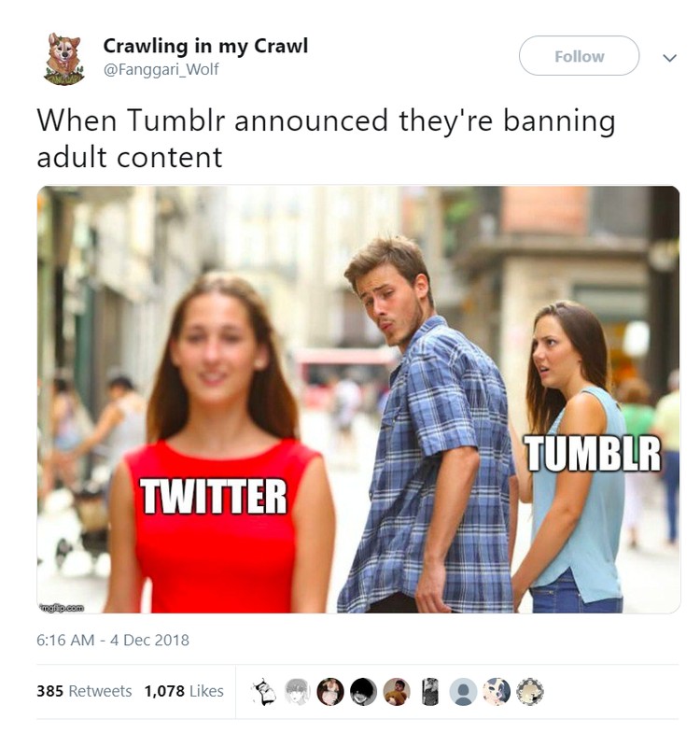Click the imgflip.com watermark on the image
The width and height of the screenshot is (700, 733).
63,608
